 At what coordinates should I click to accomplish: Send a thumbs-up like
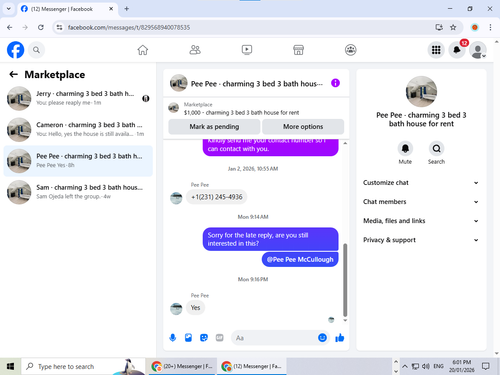pyautogui.click(x=340, y=338)
